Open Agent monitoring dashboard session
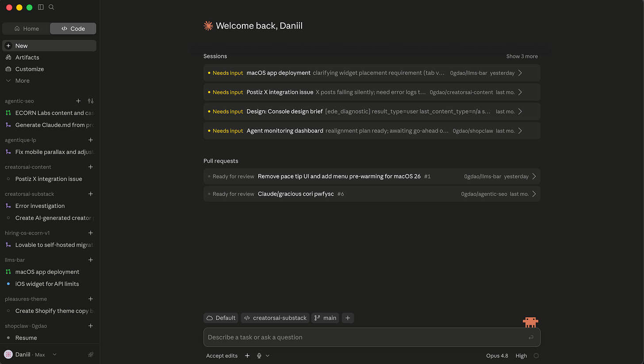Viewport: 644px width, 364px height. click(x=372, y=131)
